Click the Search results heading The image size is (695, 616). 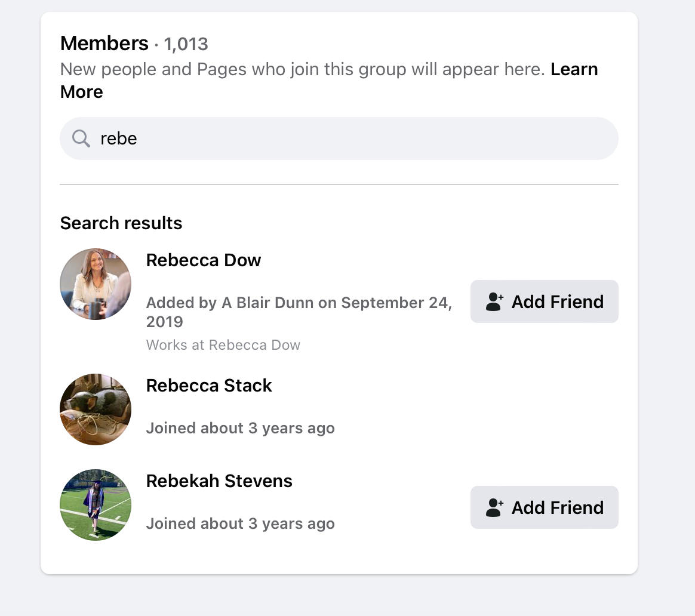coord(121,223)
